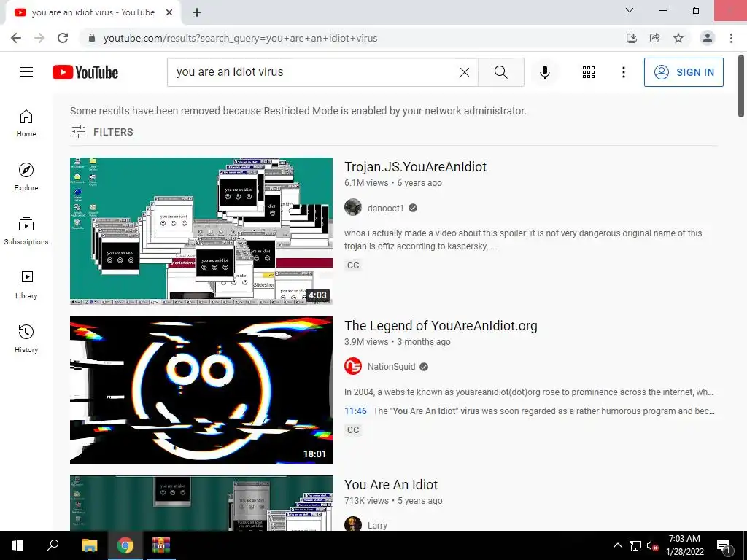Image resolution: width=747 pixels, height=560 pixels.
Task: Clear the search query with X
Action: click(x=465, y=72)
